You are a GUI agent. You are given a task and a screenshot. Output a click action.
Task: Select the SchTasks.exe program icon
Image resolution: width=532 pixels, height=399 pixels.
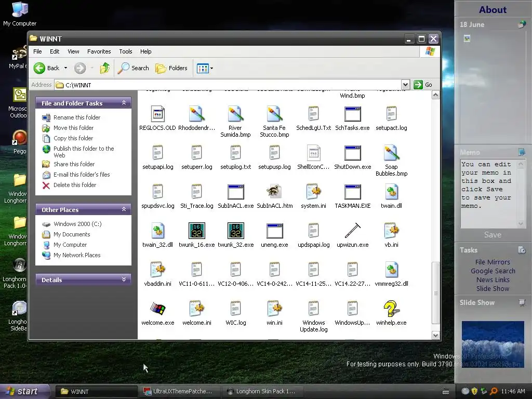click(x=353, y=114)
